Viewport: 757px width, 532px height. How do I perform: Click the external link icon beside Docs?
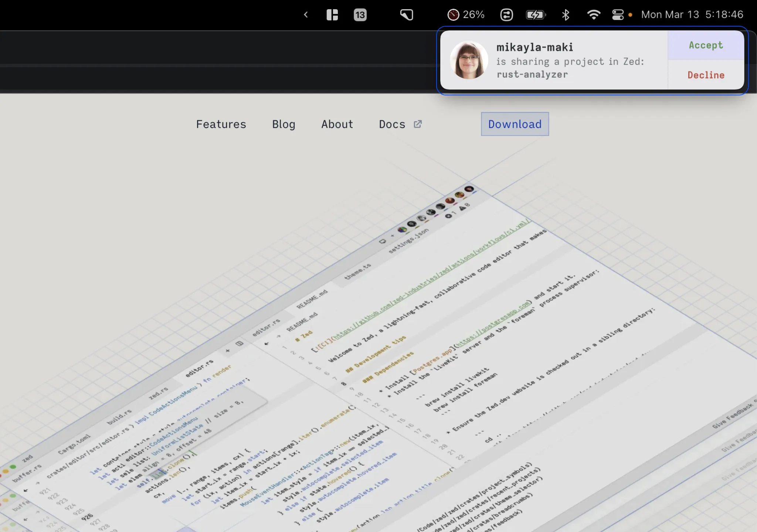(418, 124)
